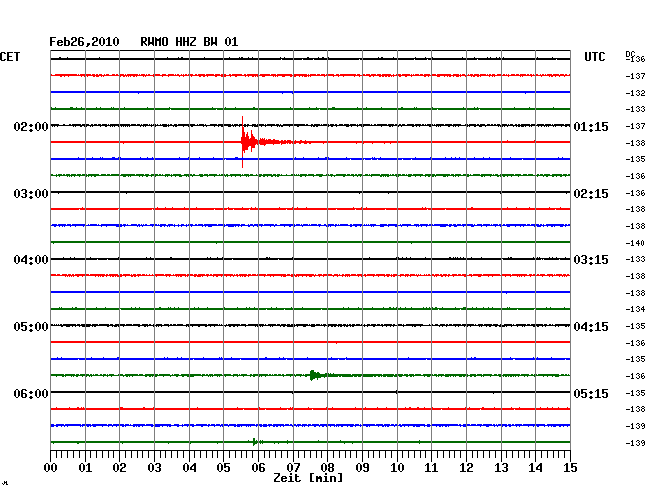The image size is (650, 494).
Task: Select minute 09 on the time axis
Action: click(362, 467)
